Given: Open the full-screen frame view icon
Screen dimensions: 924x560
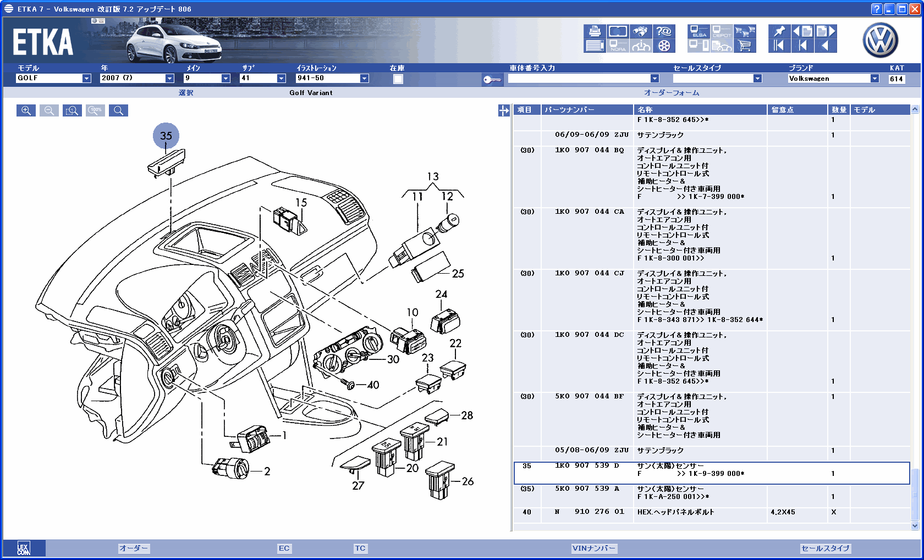Looking at the screenshot, I should tap(618, 31).
